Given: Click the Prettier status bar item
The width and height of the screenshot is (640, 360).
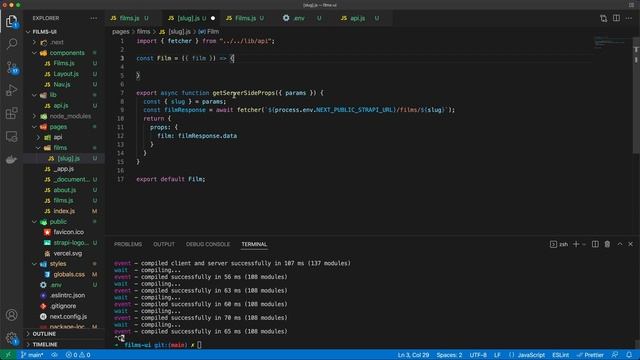Looking at the screenshot, I should coord(590,355).
